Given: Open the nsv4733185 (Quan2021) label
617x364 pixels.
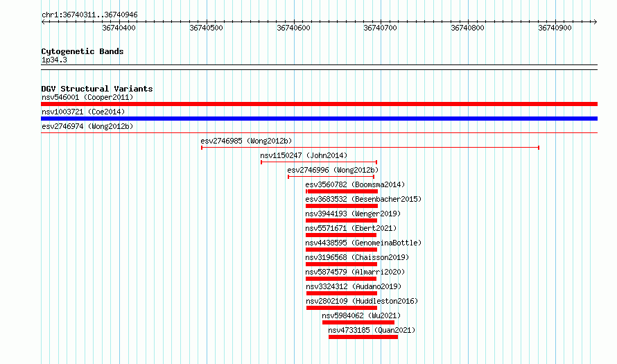Looking at the screenshot, I should [372, 330].
